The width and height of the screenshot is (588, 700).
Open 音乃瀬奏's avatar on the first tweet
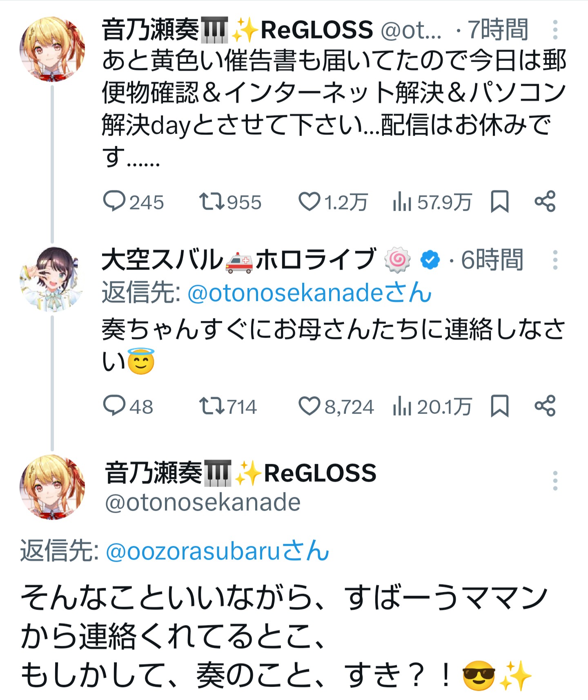click(x=52, y=49)
